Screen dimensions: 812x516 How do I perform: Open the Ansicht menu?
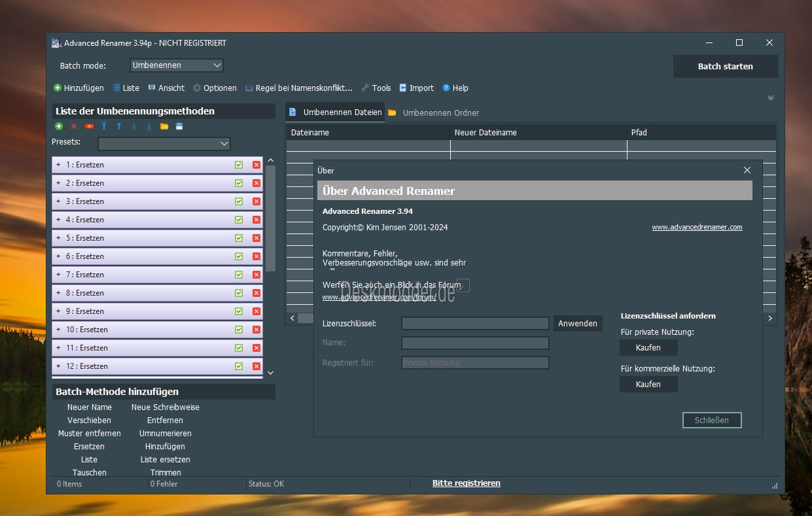click(166, 88)
